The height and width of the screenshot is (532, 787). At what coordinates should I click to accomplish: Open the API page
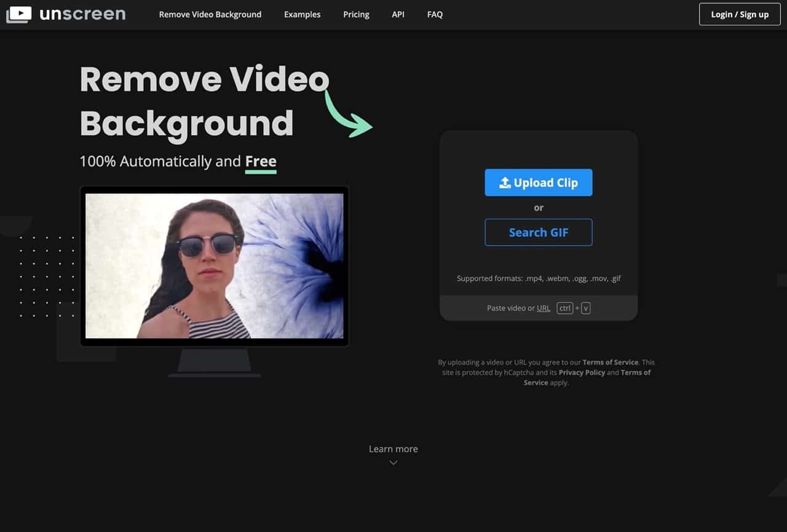point(398,14)
